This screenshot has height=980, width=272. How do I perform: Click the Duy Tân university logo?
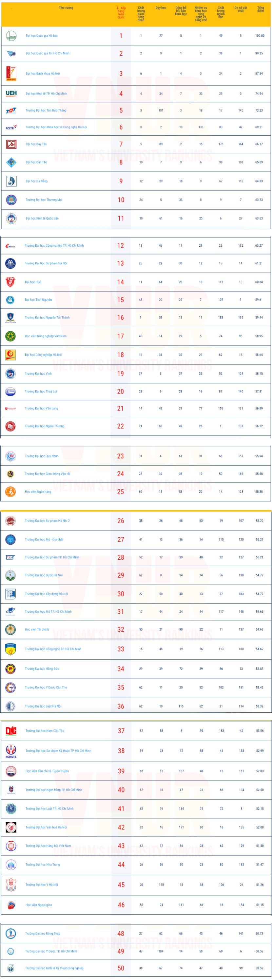tap(11, 144)
